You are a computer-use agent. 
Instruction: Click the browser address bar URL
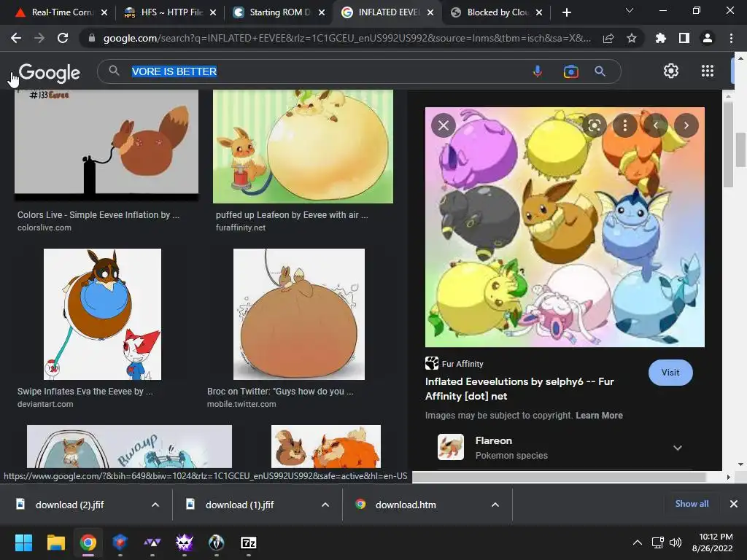(347, 38)
